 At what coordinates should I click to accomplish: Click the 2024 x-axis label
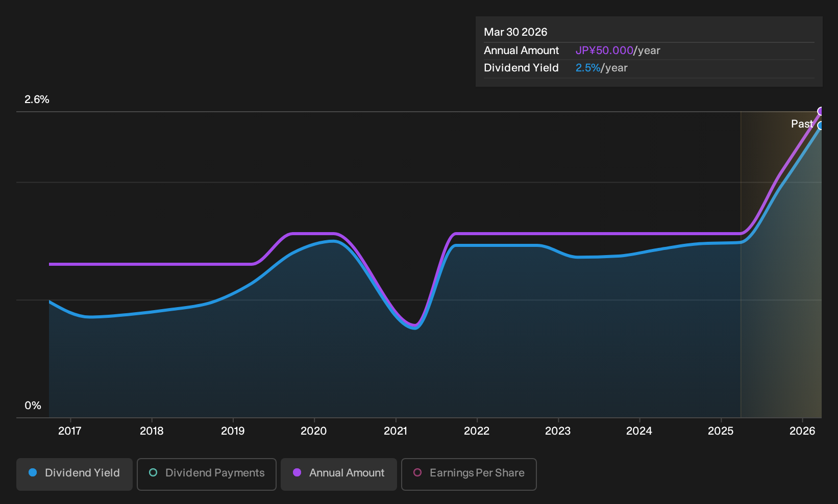click(639, 431)
